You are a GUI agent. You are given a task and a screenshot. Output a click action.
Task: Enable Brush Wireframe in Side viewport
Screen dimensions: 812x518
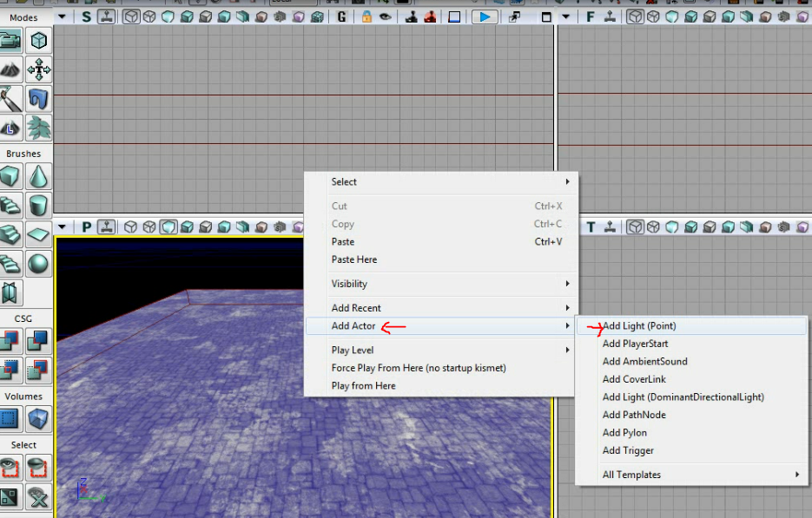pos(131,17)
